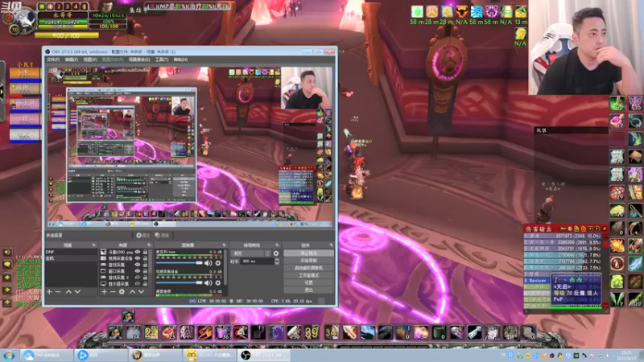644x362 pixels.
Task: Mute the first mixer channel's speaker icon
Action: pyautogui.click(x=208, y=263)
